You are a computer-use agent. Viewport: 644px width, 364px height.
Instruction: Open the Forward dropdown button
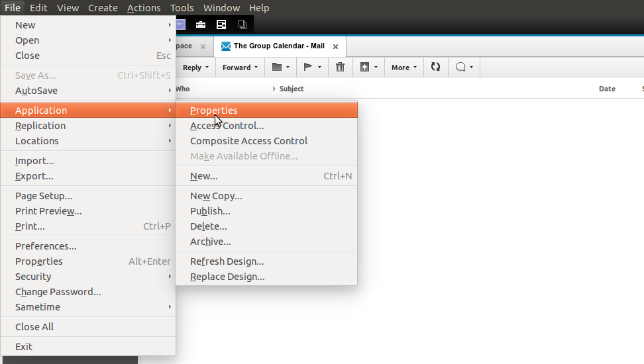tap(240, 68)
